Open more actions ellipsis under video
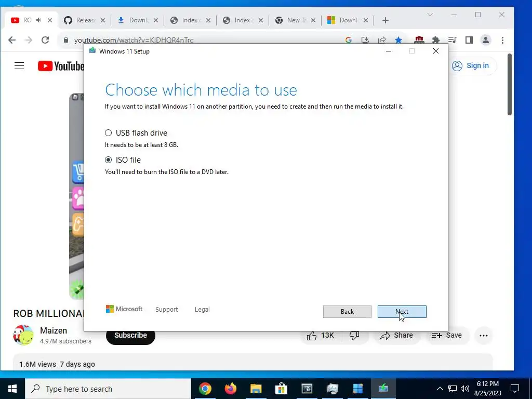Viewport: 532px width, 399px height. tap(484, 336)
